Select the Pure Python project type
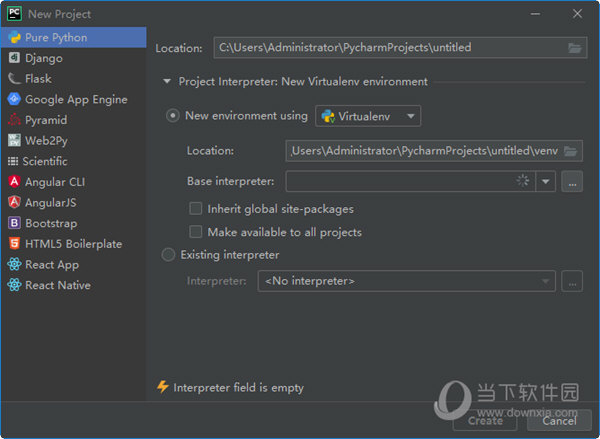The height and width of the screenshot is (439, 600). click(73, 38)
